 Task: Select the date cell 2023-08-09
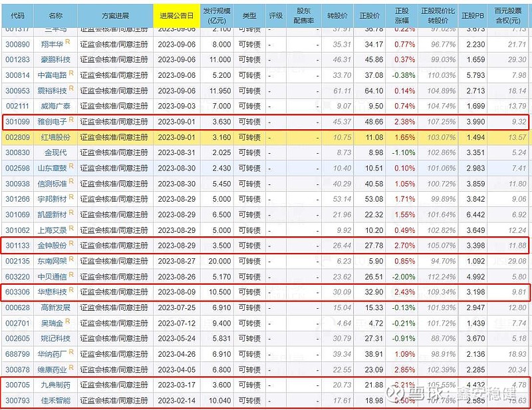(x=177, y=292)
